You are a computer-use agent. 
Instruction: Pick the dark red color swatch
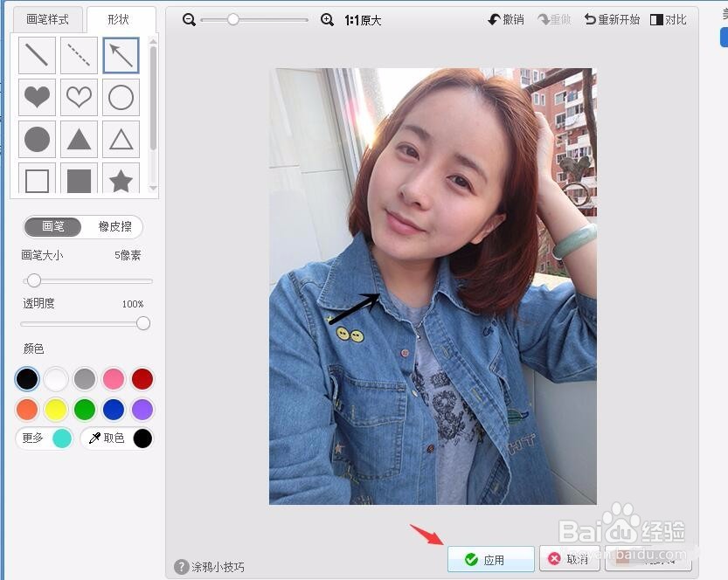(142, 378)
